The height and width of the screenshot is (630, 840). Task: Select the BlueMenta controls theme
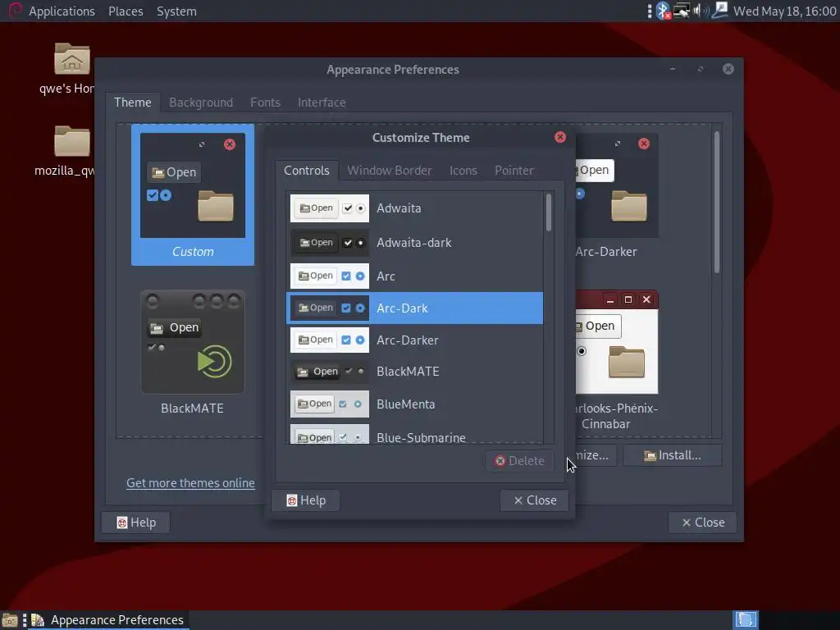click(x=414, y=404)
